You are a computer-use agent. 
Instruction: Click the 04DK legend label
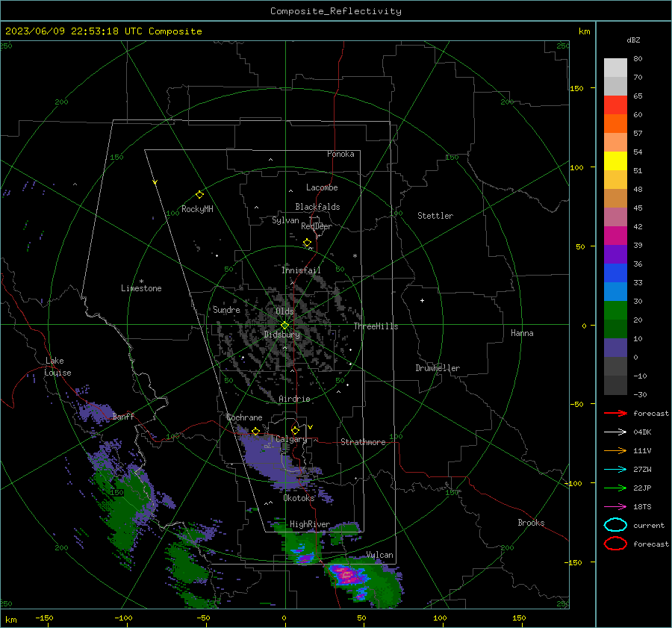pos(642,432)
